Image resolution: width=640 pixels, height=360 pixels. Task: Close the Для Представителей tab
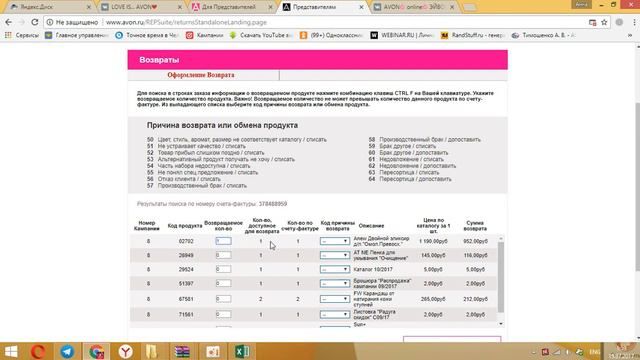270,7
